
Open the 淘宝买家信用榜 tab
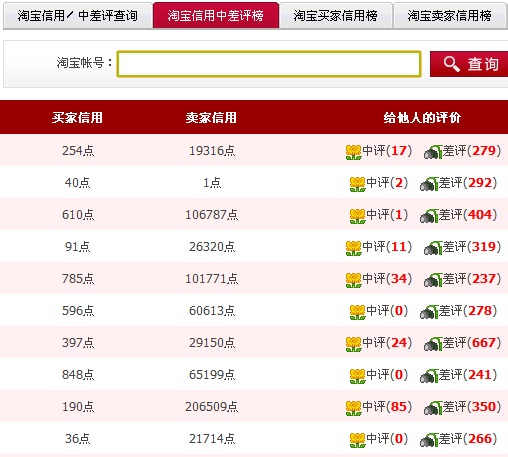[336, 16]
